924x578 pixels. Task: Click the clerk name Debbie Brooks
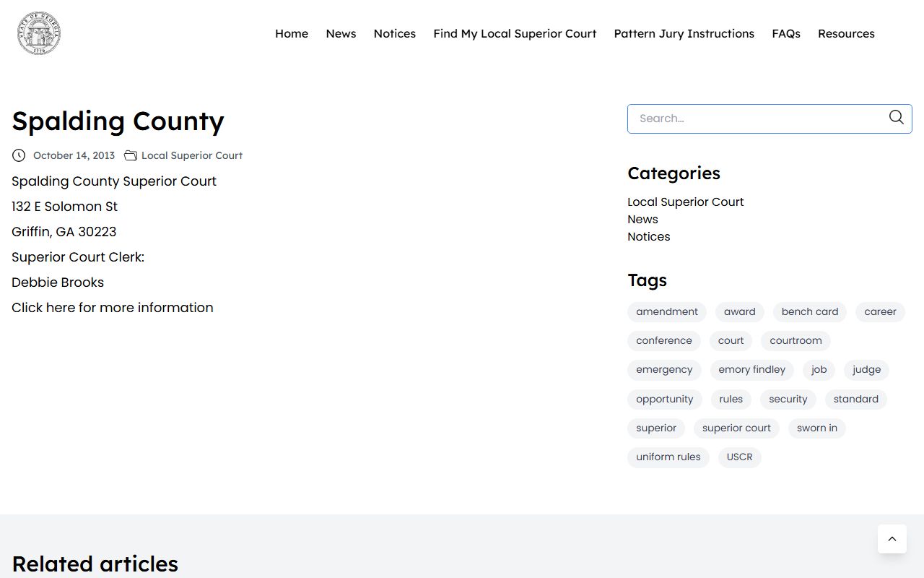(x=58, y=282)
